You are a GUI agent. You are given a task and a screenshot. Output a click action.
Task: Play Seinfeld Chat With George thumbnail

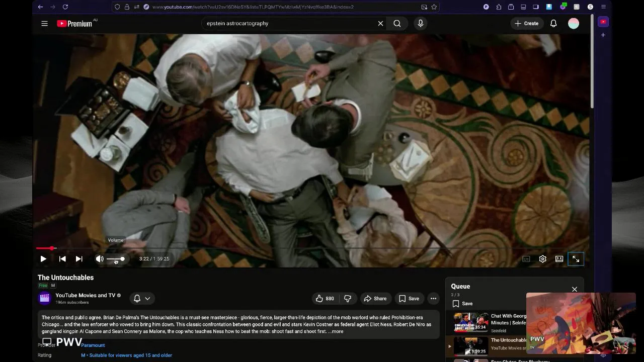(x=471, y=322)
